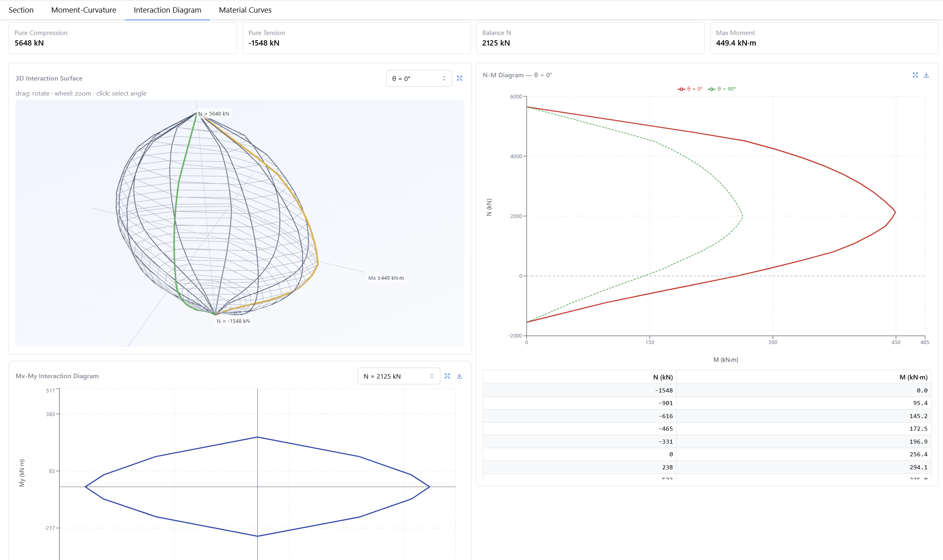Open the Moment-Curvature tab
Screen dimensions: 943x560
coord(83,10)
